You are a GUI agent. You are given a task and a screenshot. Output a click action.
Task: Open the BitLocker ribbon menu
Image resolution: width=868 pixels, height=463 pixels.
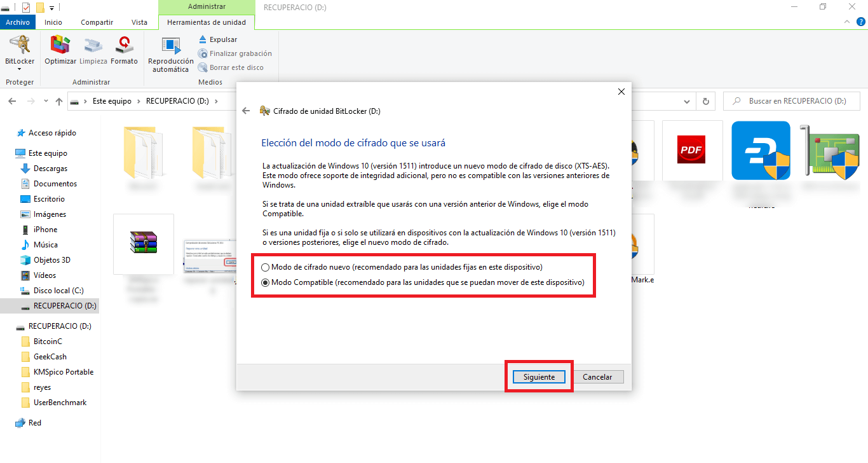(20, 53)
